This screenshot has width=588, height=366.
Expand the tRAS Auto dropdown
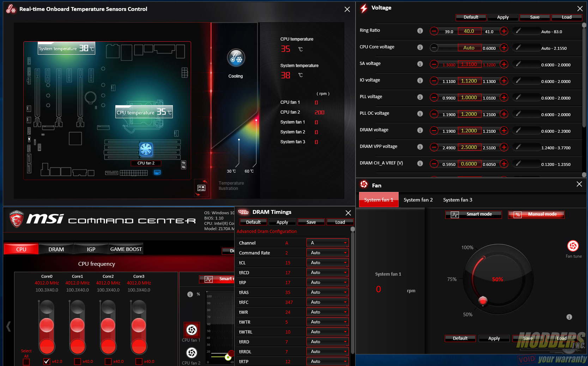coord(328,292)
